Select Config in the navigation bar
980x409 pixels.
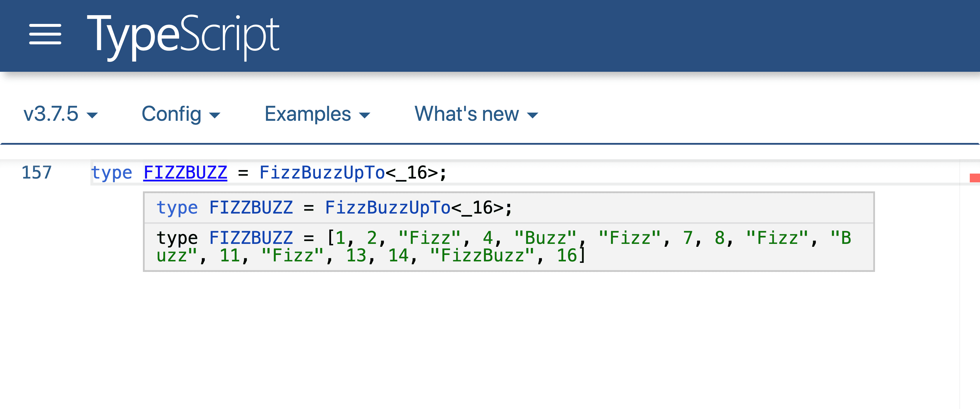tap(172, 114)
